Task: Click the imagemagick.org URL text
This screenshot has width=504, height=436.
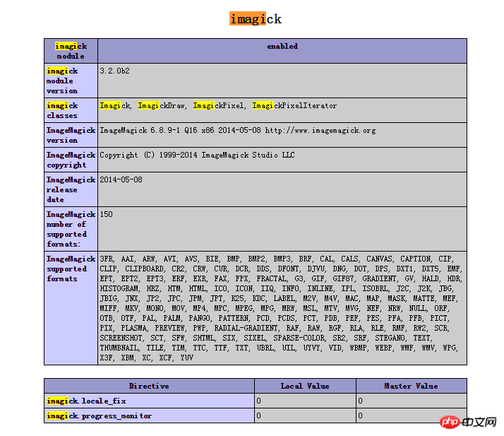Action: pos(320,130)
